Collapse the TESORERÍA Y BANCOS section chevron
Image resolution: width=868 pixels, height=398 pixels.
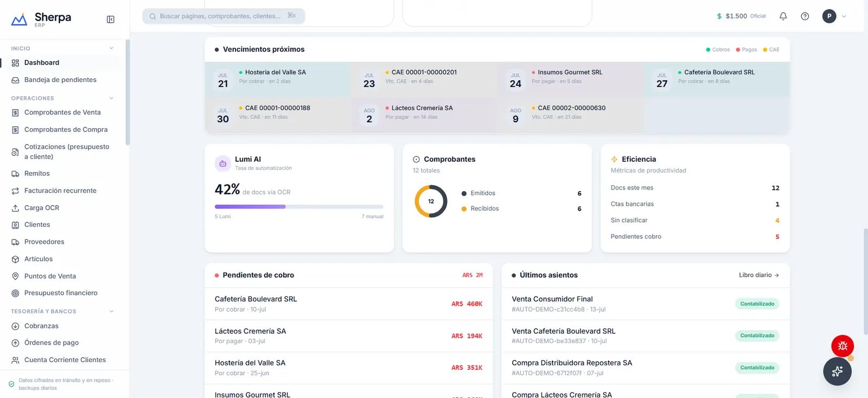point(111,311)
